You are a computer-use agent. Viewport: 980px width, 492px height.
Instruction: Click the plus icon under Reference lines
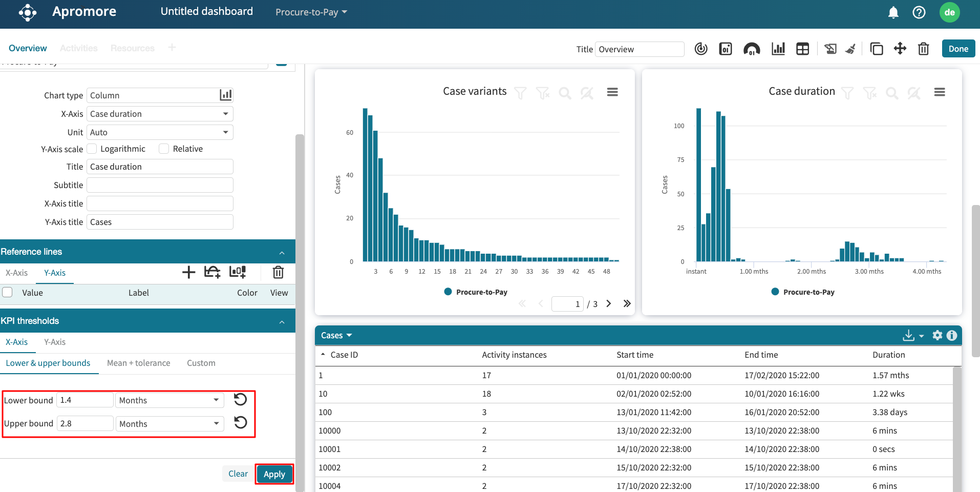coord(188,272)
